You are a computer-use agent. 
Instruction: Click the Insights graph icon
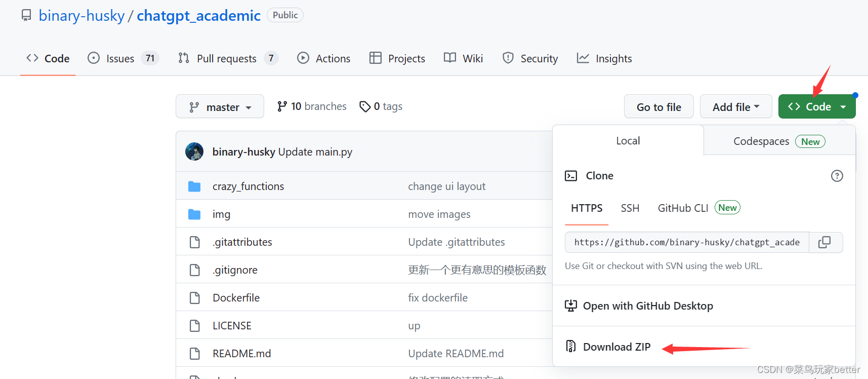583,58
